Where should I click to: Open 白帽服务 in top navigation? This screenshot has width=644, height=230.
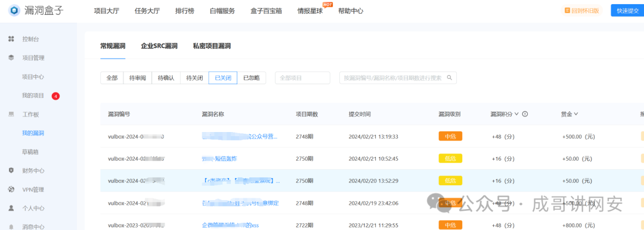tap(222, 11)
